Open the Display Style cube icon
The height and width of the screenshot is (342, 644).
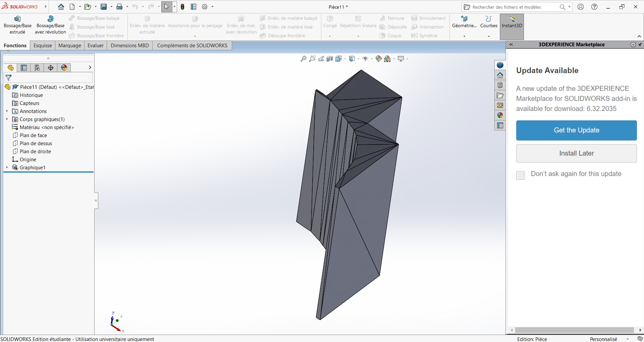pos(352,59)
